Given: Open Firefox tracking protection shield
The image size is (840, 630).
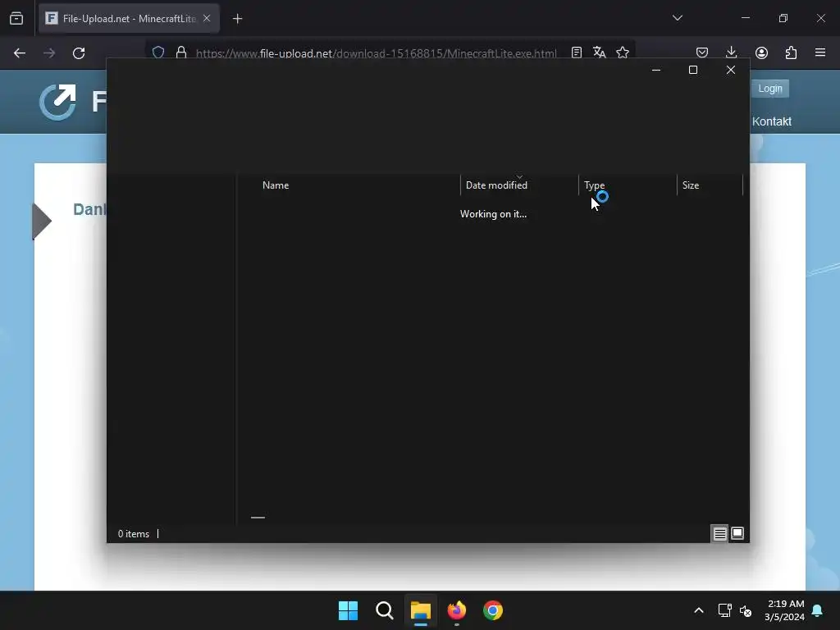Looking at the screenshot, I should click(x=158, y=52).
